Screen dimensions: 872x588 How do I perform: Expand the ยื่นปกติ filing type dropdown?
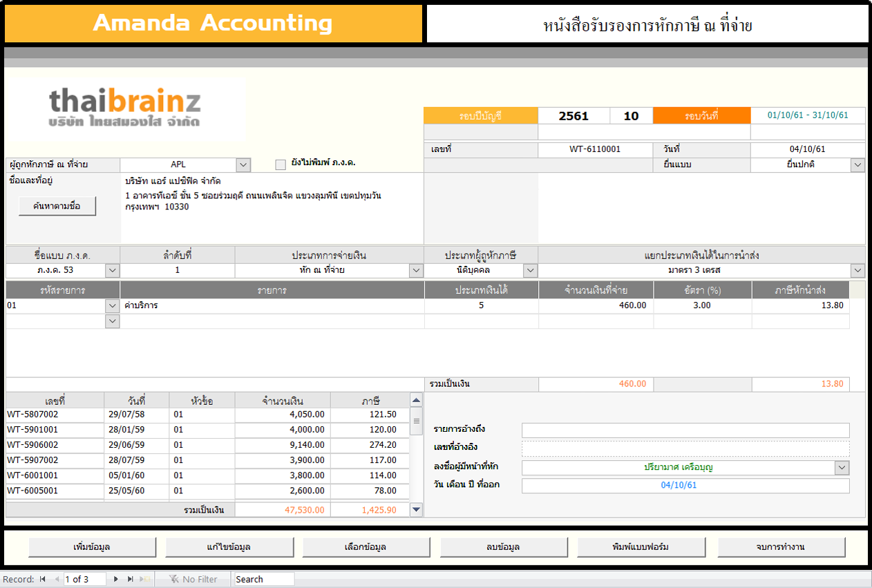pyautogui.click(x=857, y=165)
